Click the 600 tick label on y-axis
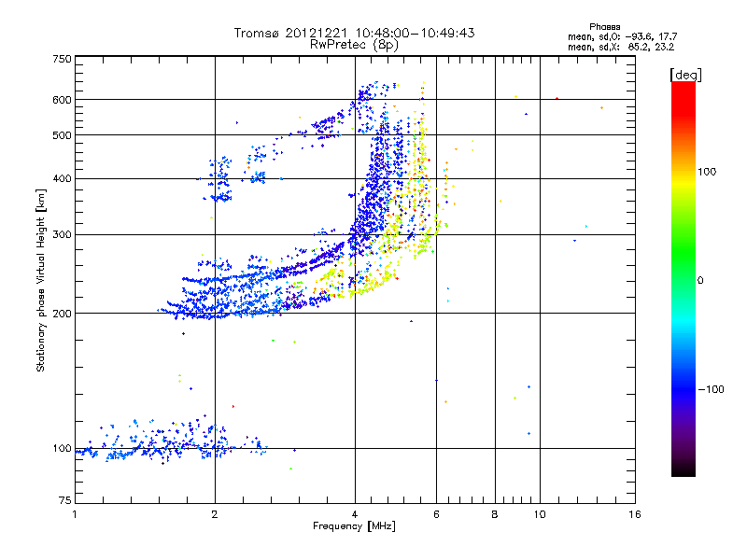This screenshot has height=560, width=747. click(62, 100)
